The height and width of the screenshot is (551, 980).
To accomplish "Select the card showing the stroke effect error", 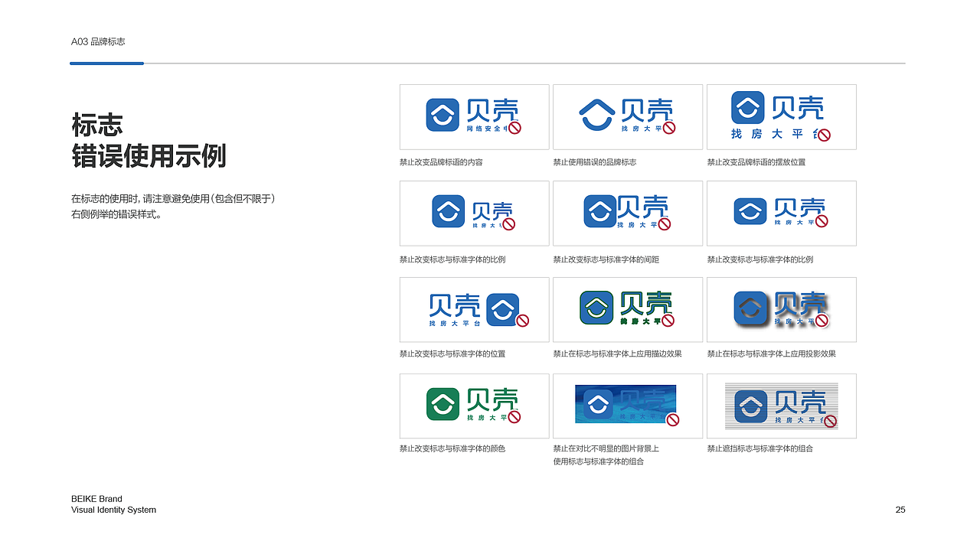I will pos(628,310).
